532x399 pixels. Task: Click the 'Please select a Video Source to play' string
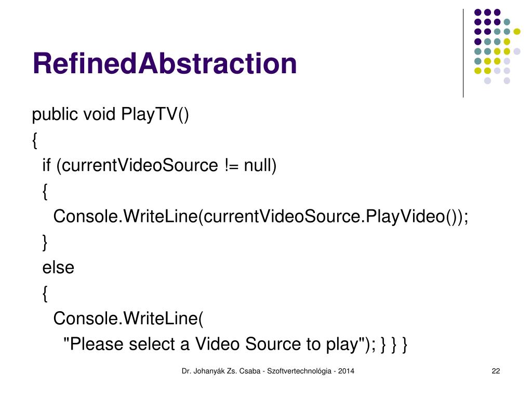[x=214, y=344]
